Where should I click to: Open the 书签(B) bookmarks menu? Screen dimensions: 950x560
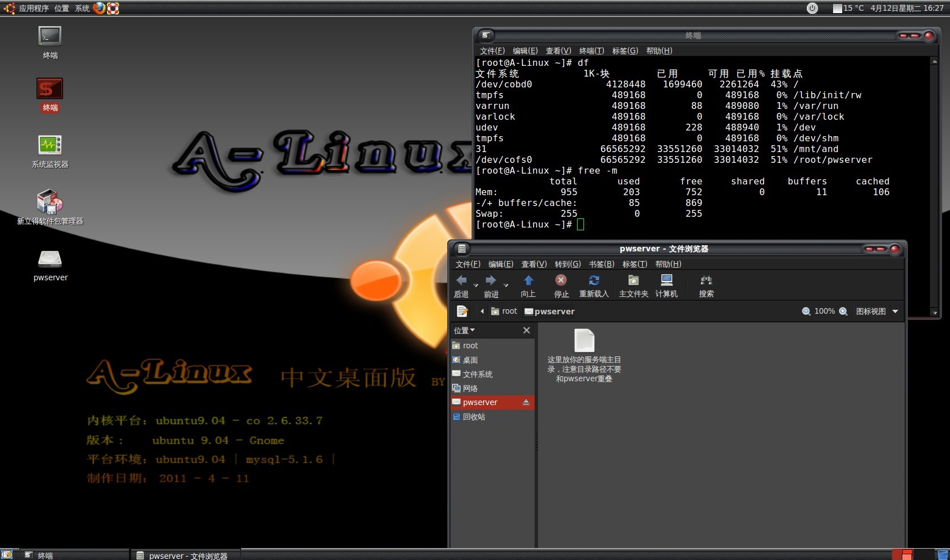click(x=601, y=264)
